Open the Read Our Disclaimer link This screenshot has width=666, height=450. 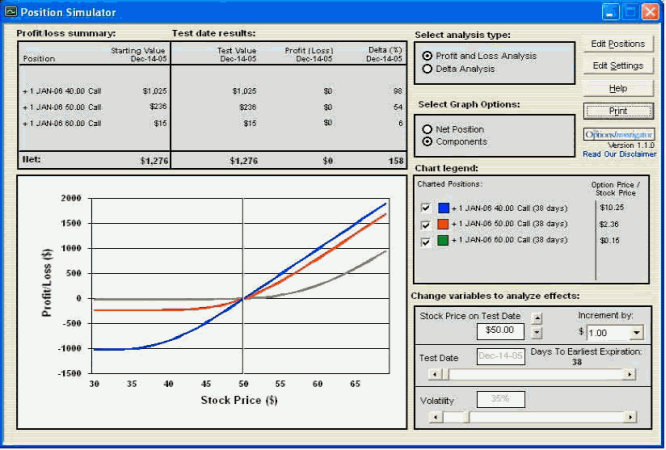pos(620,154)
